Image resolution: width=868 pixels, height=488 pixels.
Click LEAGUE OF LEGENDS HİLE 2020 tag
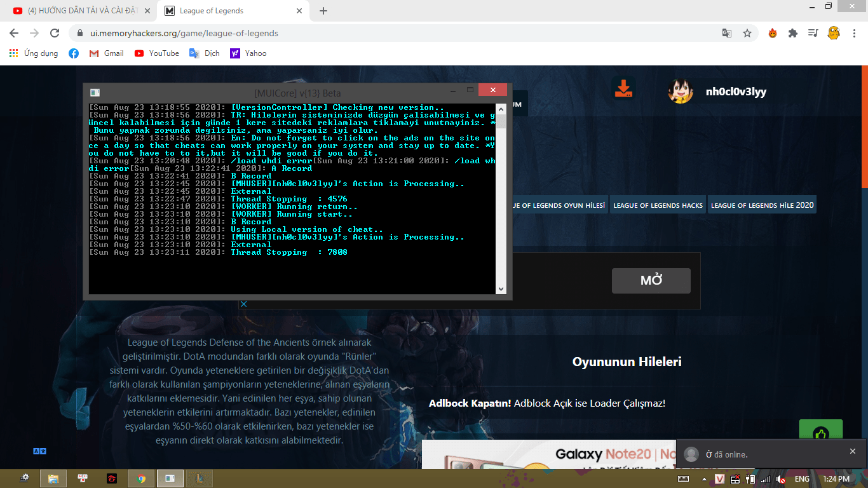tap(762, 205)
